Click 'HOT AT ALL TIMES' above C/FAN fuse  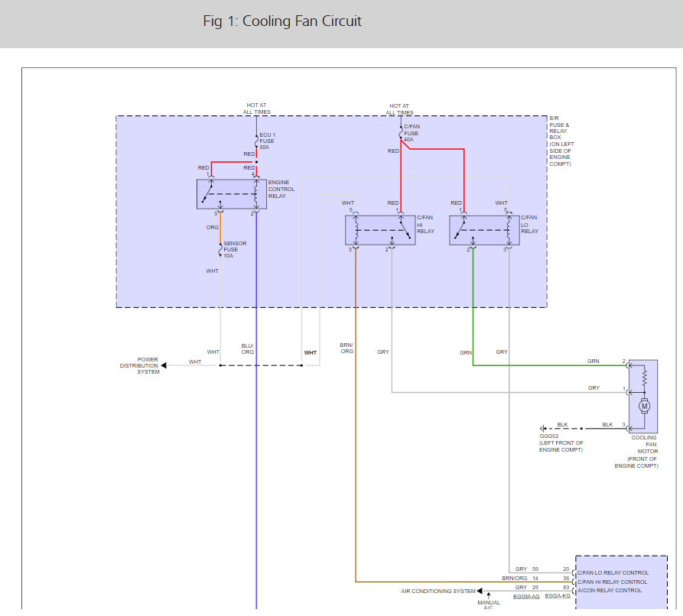pyautogui.click(x=399, y=109)
